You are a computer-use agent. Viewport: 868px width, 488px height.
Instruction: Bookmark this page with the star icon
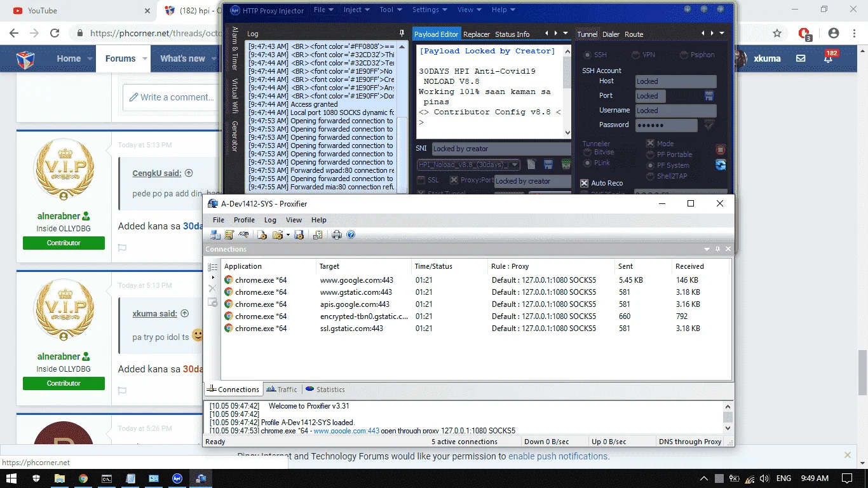(777, 33)
